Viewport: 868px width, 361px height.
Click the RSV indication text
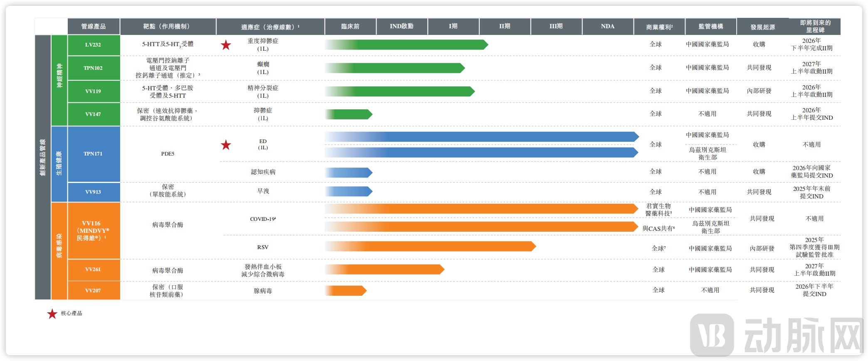[263, 247]
